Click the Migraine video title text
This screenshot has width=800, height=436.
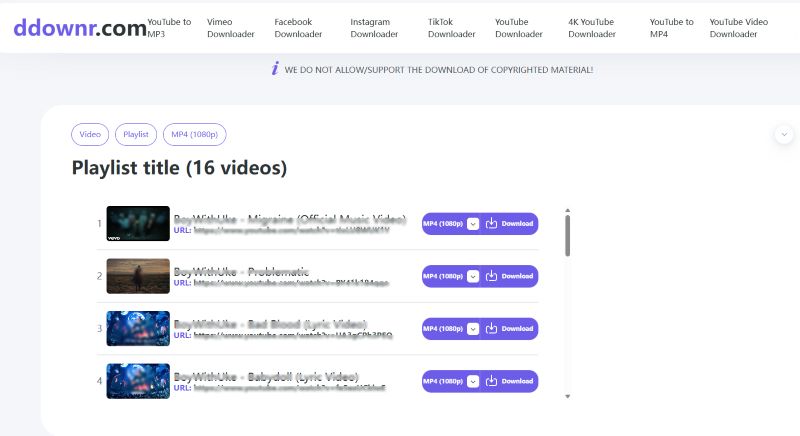pos(290,219)
